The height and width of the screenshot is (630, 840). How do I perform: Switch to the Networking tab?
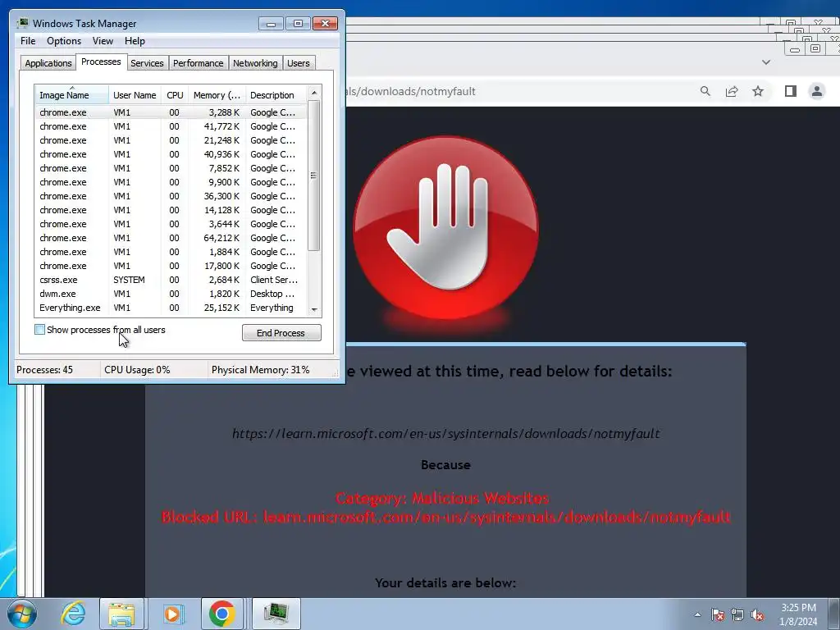coord(255,62)
